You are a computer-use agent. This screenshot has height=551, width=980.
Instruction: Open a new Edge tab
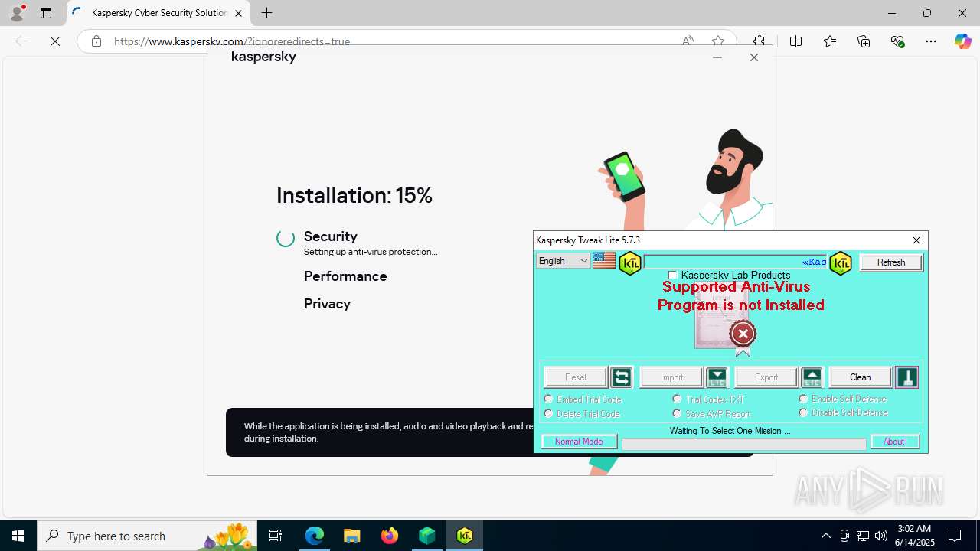click(266, 13)
